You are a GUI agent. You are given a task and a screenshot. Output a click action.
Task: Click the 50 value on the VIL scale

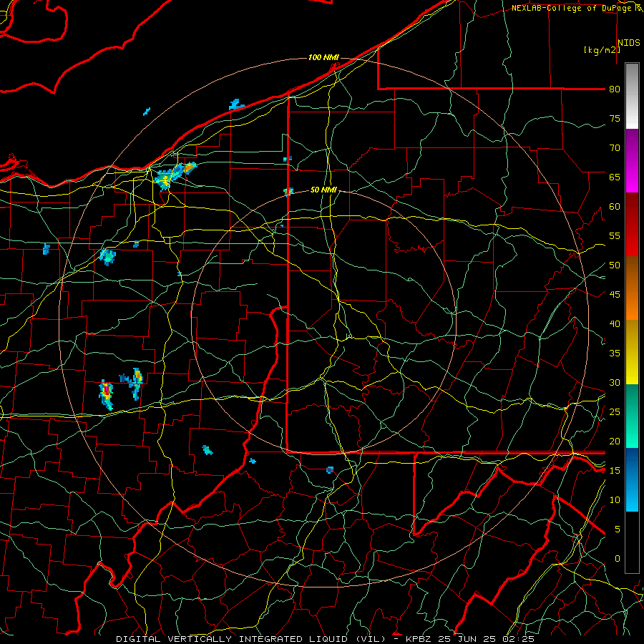click(615, 265)
